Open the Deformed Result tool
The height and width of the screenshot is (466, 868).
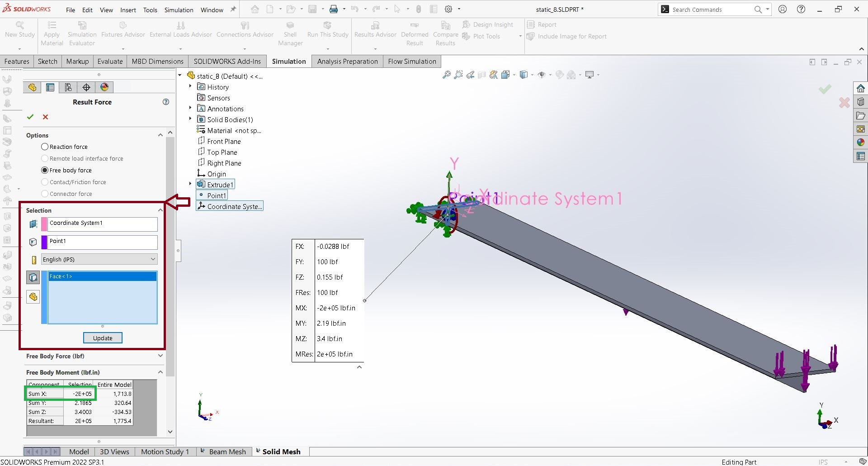click(x=414, y=33)
